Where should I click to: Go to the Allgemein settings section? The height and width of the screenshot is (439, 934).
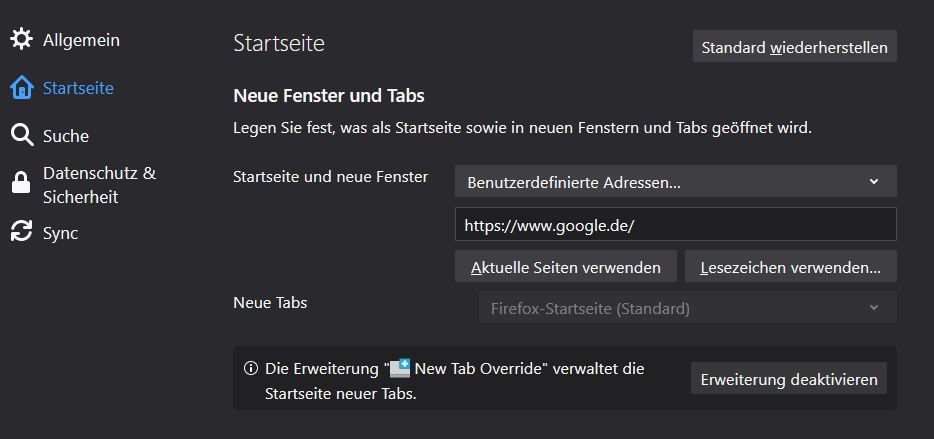pos(81,40)
